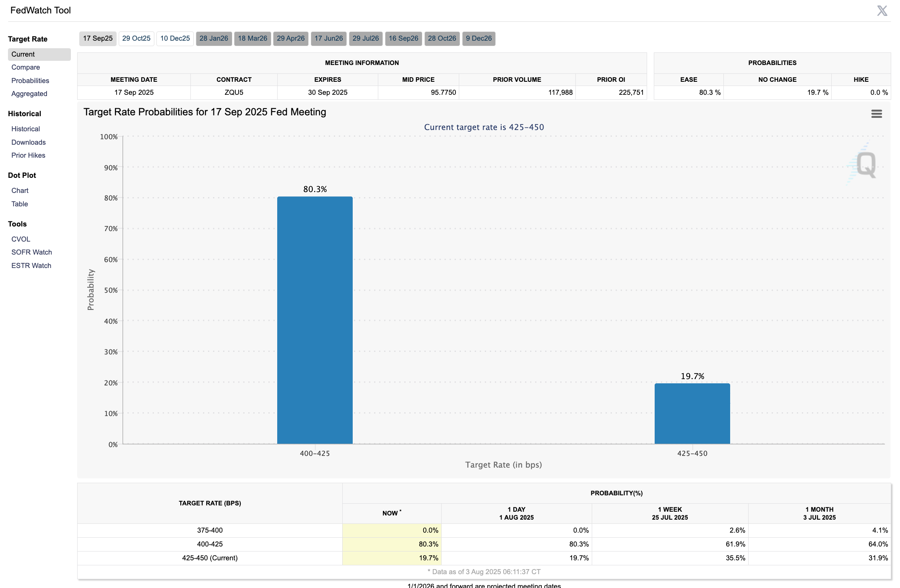Click the X icon at top right

click(882, 11)
